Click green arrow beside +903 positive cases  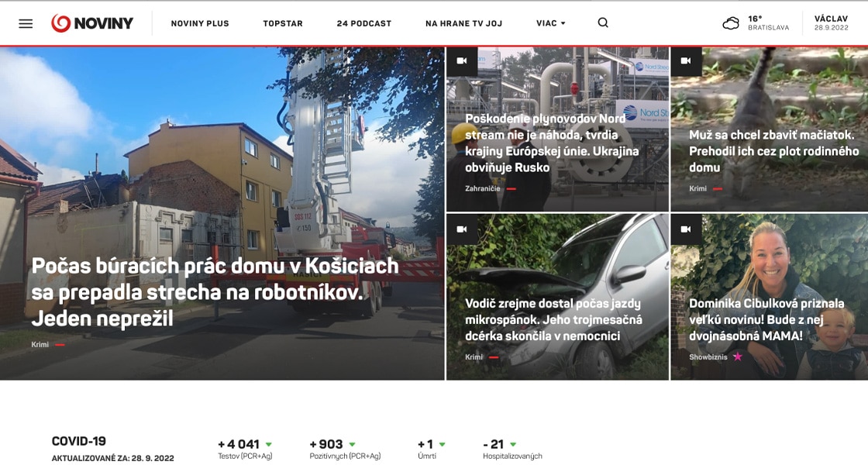[x=352, y=445]
